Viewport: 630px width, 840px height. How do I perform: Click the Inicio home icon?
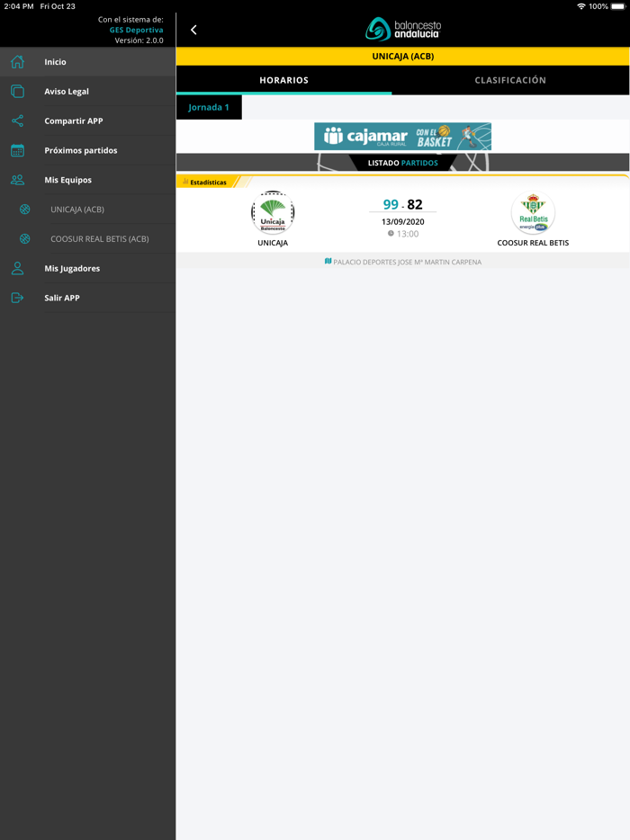coord(17,62)
